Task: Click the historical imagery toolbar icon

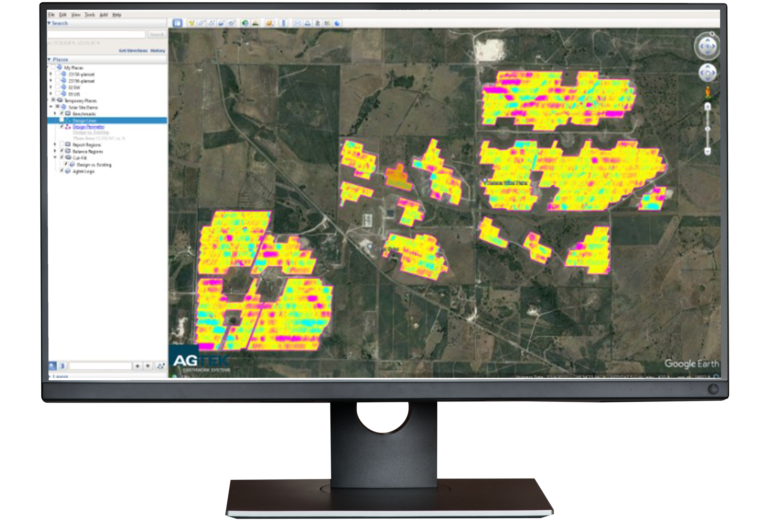Action: (x=246, y=21)
